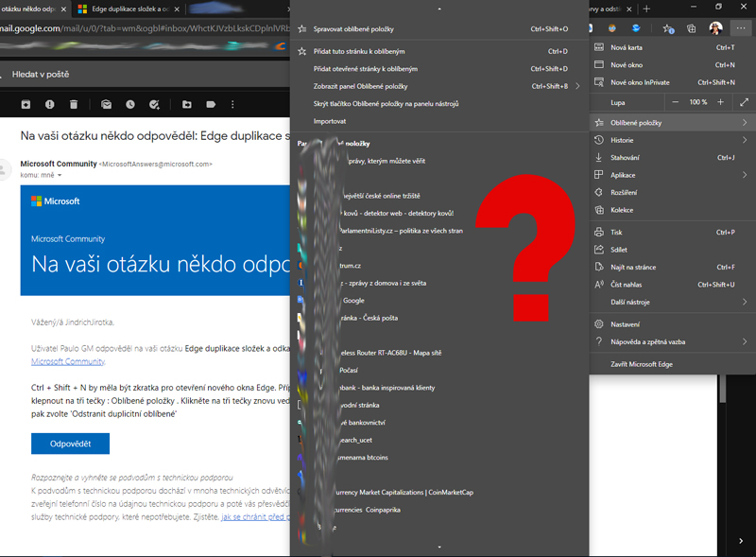The image size is (756, 557).
Task: Open the Microsoft Community link in email
Action: 68,361
